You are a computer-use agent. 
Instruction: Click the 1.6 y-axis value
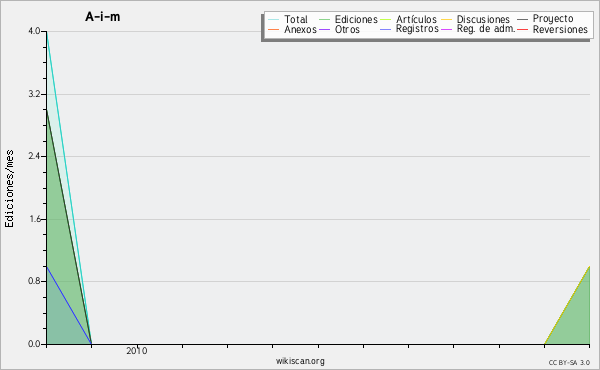34,219
